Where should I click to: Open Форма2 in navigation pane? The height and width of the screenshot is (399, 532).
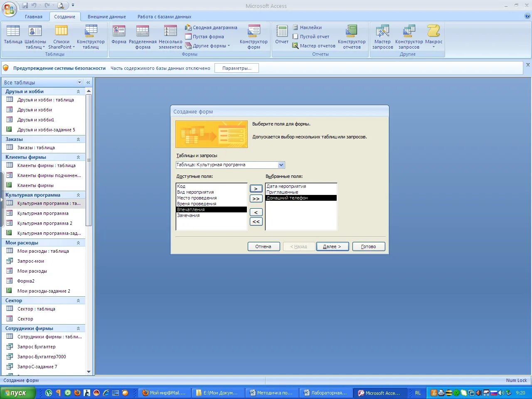[x=26, y=281]
